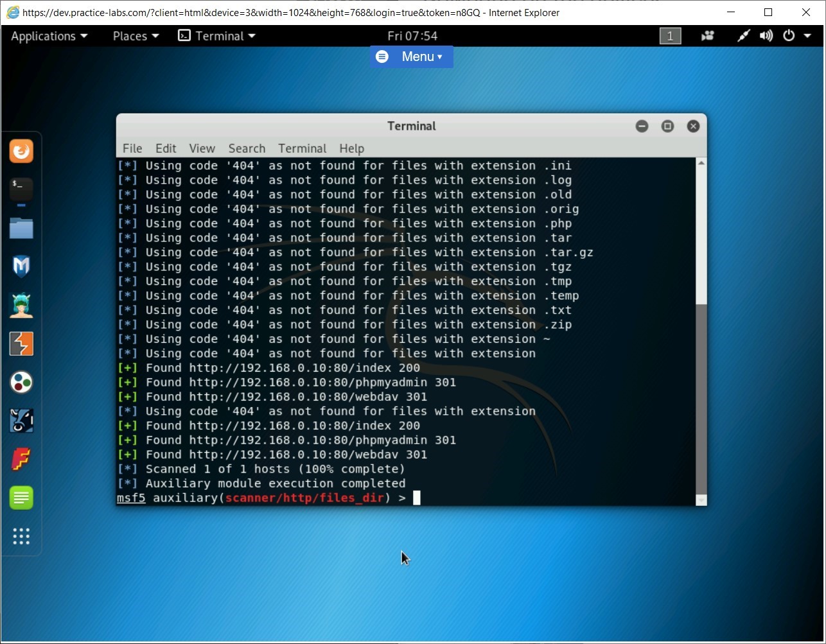The image size is (826, 644).
Task: Open BeEF from the dock
Action: coord(21,382)
